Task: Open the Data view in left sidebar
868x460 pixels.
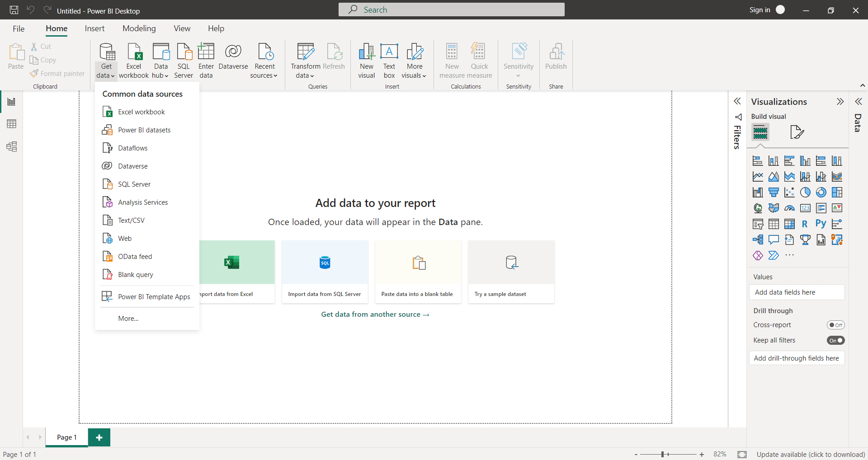Action: 12,124
